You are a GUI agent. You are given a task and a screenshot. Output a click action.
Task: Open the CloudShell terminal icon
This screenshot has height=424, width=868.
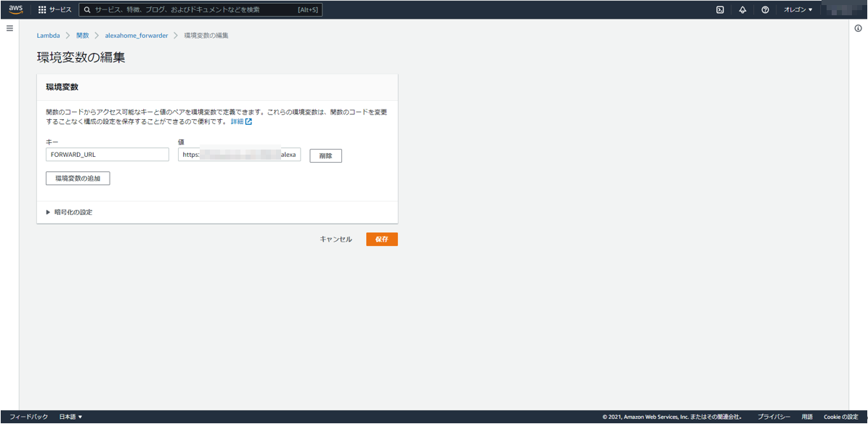(721, 10)
